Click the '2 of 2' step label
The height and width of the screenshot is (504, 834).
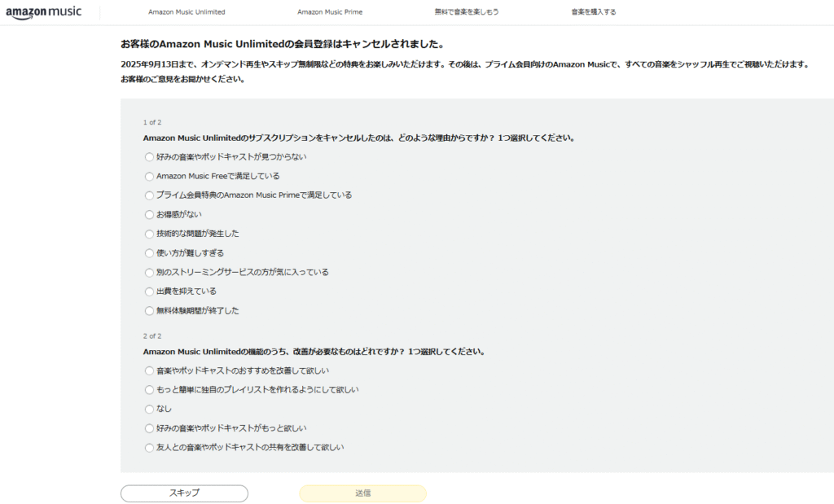click(152, 336)
